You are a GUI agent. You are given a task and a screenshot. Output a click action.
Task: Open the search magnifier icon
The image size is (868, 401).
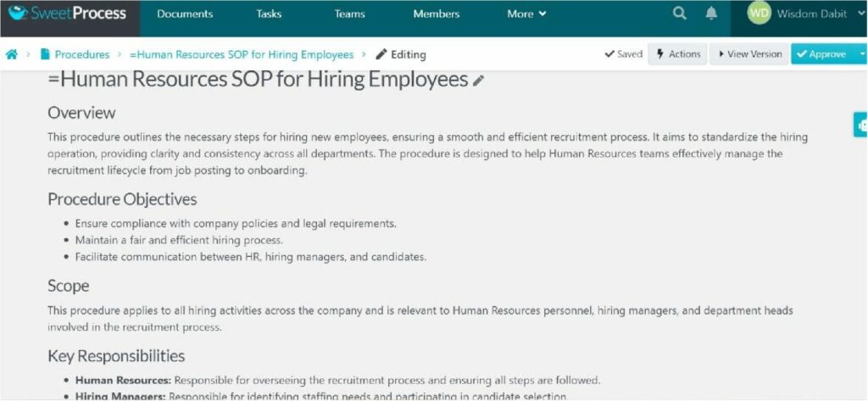pos(679,14)
